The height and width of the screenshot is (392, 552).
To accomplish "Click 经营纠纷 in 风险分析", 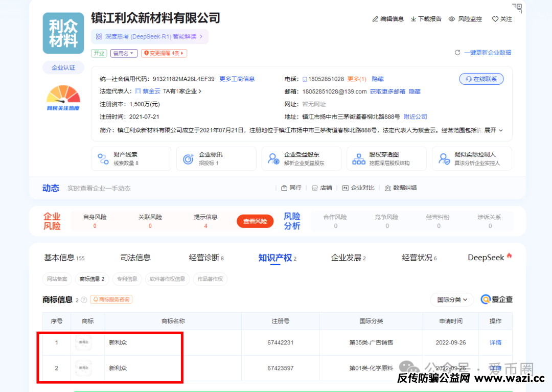I will click(x=438, y=221).
